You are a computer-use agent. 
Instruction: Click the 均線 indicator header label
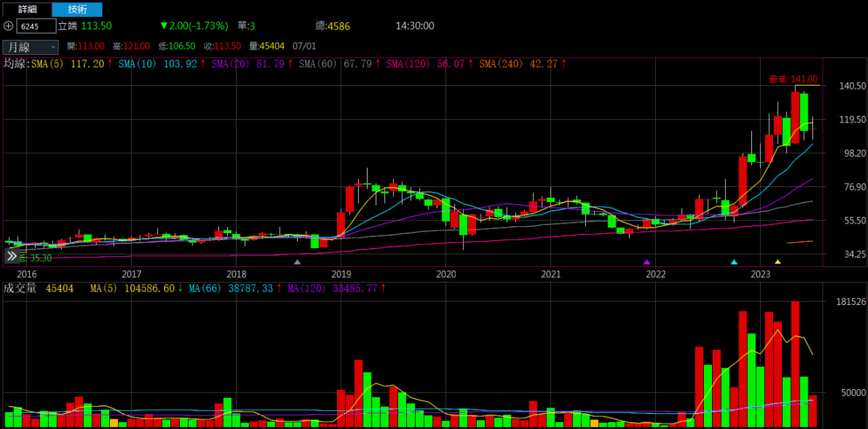(15, 64)
